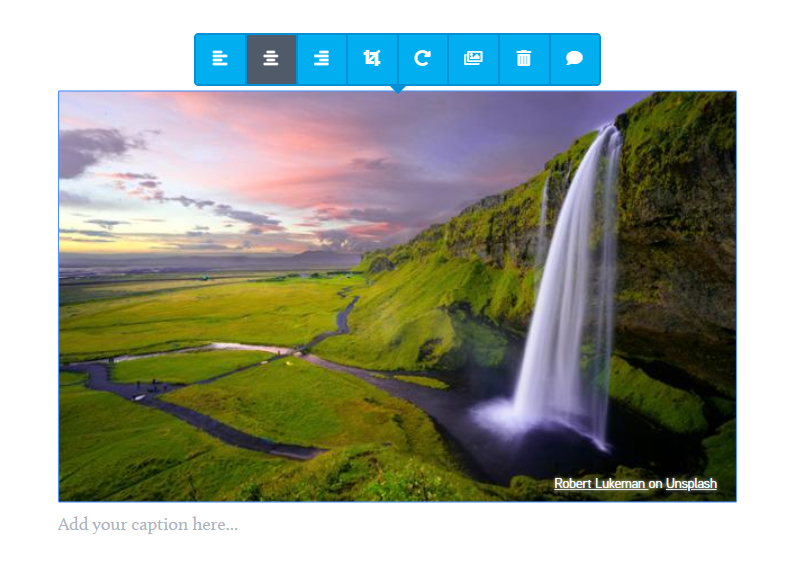Screen dimensions: 811x563
Task: Open the replace image gallery icon
Action: 473,59
